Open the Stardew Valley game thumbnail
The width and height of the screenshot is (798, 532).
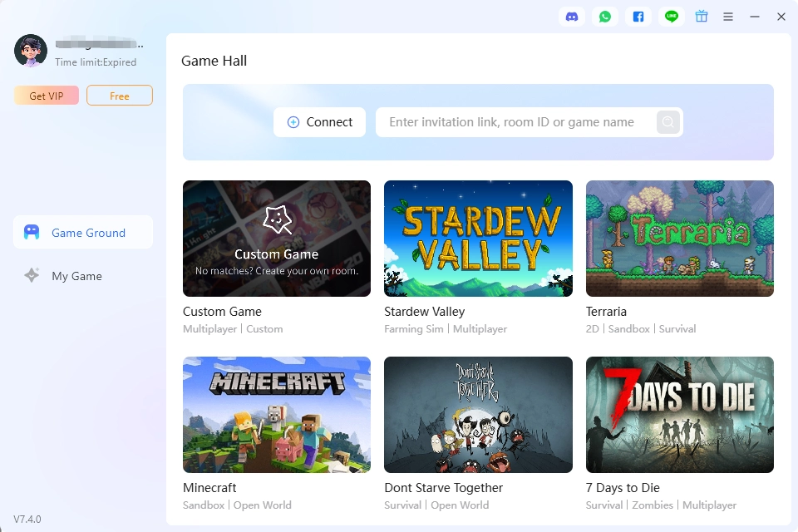tap(479, 239)
